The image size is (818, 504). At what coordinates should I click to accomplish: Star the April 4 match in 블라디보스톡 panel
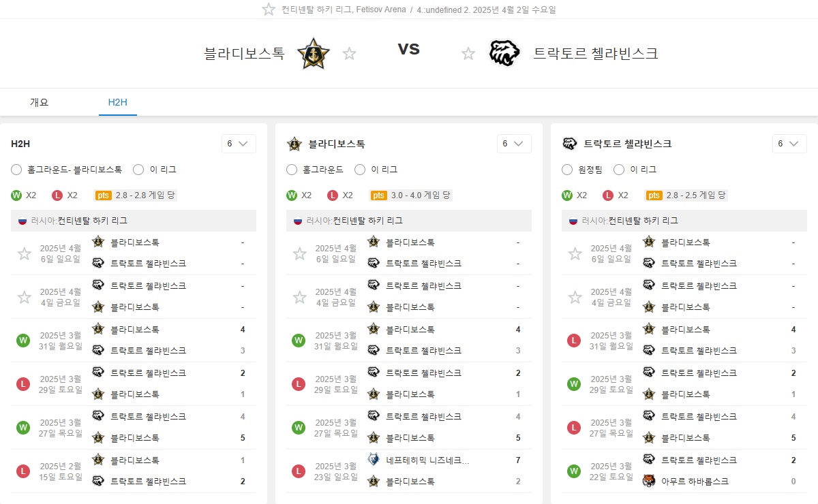click(x=300, y=297)
